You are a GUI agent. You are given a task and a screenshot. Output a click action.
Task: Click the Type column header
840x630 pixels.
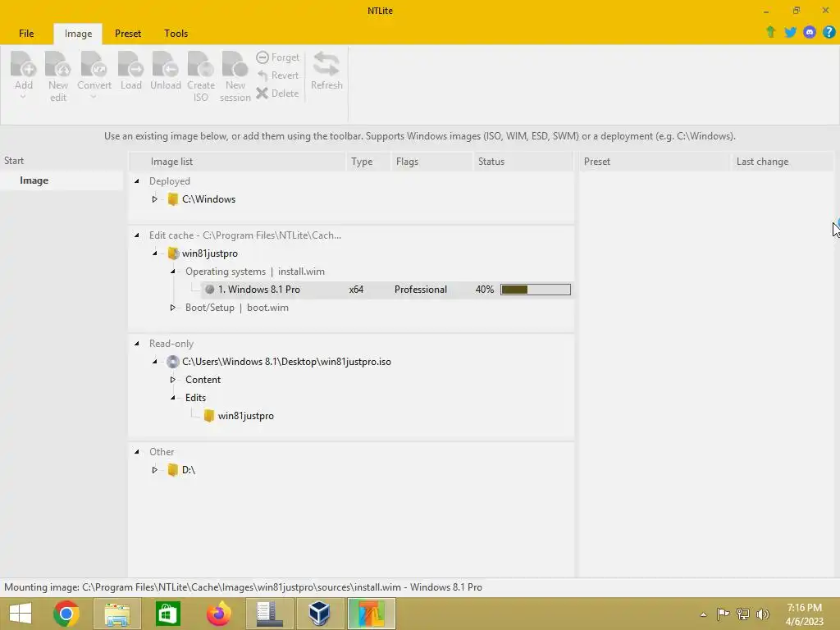click(x=368, y=162)
